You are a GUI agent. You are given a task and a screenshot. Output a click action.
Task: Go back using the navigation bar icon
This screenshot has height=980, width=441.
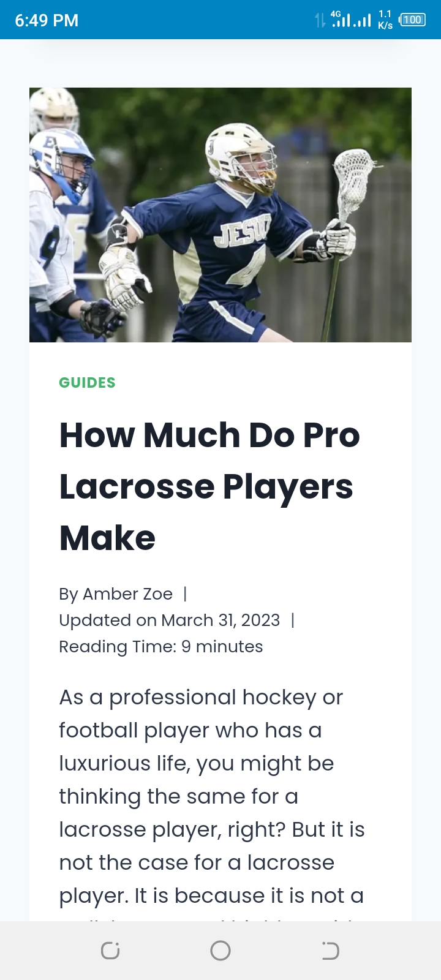pos(331,951)
